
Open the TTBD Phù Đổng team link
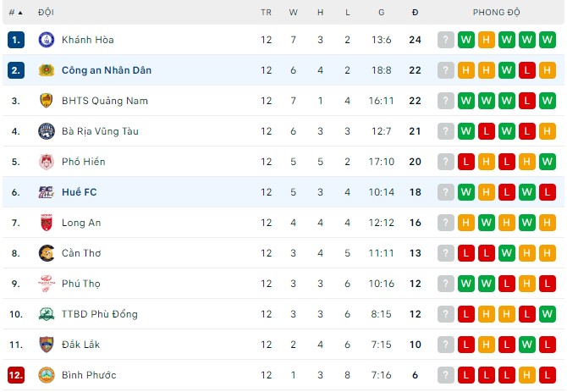tap(99, 314)
